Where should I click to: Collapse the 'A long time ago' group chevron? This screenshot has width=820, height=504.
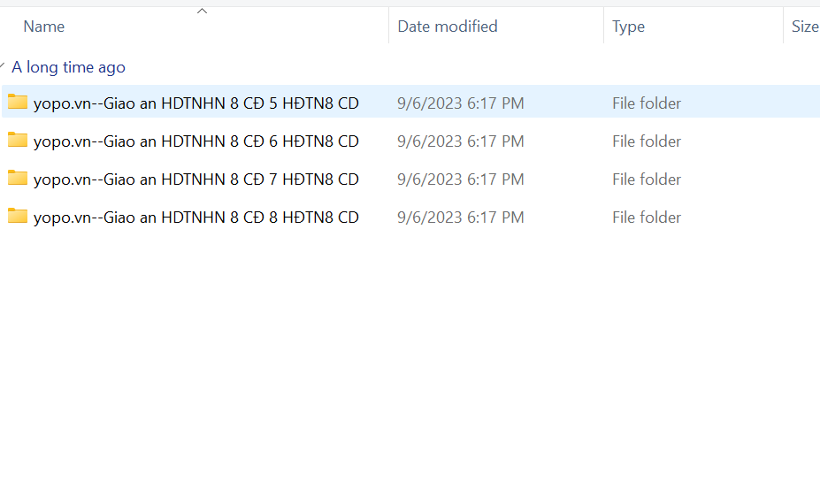tap(4, 67)
